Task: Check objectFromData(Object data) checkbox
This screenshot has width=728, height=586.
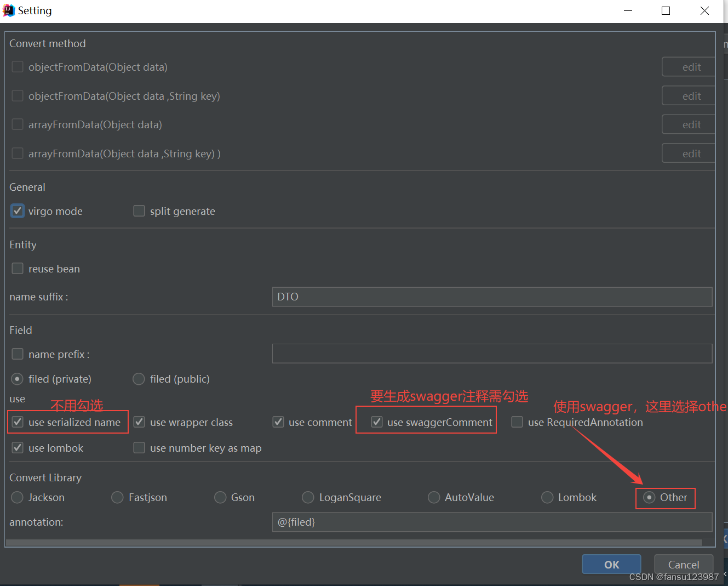Action: click(x=18, y=67)
